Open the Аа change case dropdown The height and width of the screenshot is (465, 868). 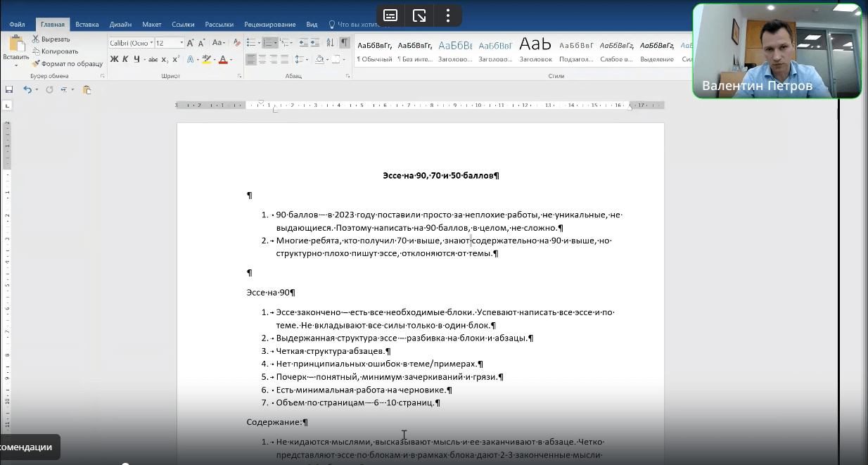click(x=219, y=43)
